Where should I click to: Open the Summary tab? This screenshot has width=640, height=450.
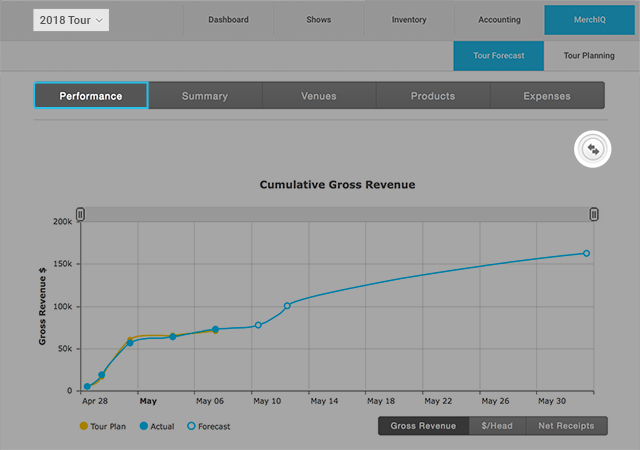(x=205, y=96)
